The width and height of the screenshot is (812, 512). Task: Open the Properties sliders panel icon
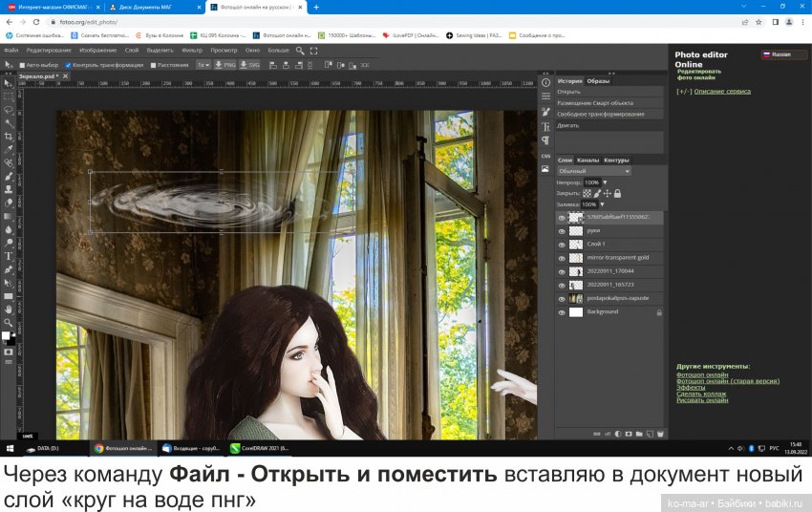pos(545,96)
